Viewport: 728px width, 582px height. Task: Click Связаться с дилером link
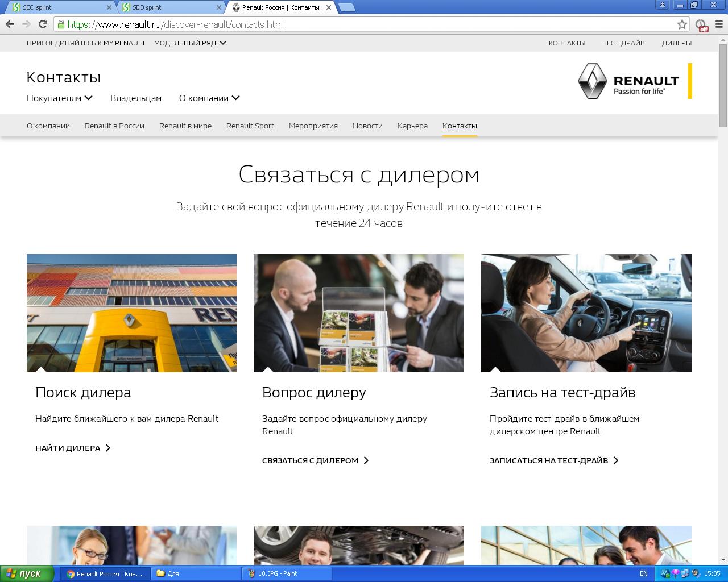click(x=310, y=460)
